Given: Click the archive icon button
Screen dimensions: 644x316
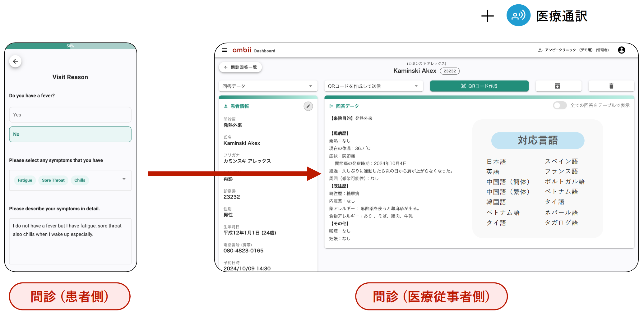Looking at the screenshot, I should coord(558,86).
